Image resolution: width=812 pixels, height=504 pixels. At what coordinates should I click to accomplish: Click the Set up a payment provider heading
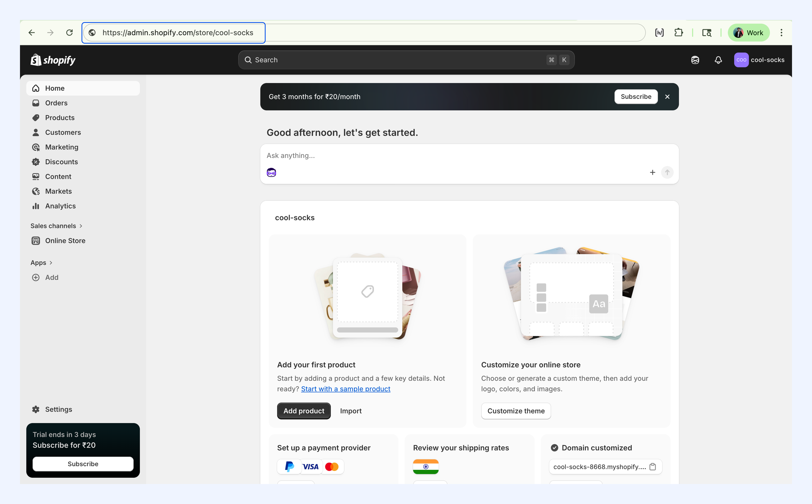tap(324, 448)
